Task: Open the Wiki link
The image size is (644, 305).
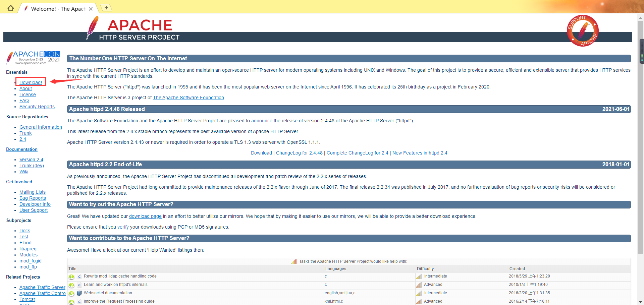Action: pyautogui.click(x=24, y=172)
